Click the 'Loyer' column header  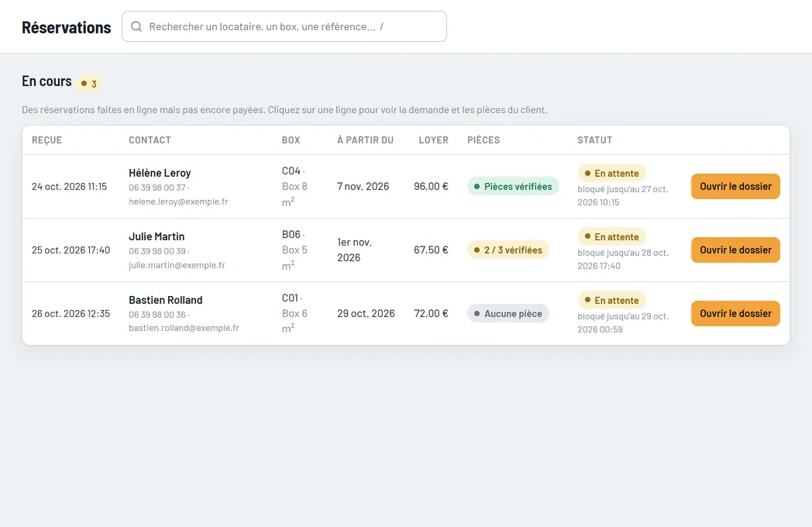click(433, 140)
